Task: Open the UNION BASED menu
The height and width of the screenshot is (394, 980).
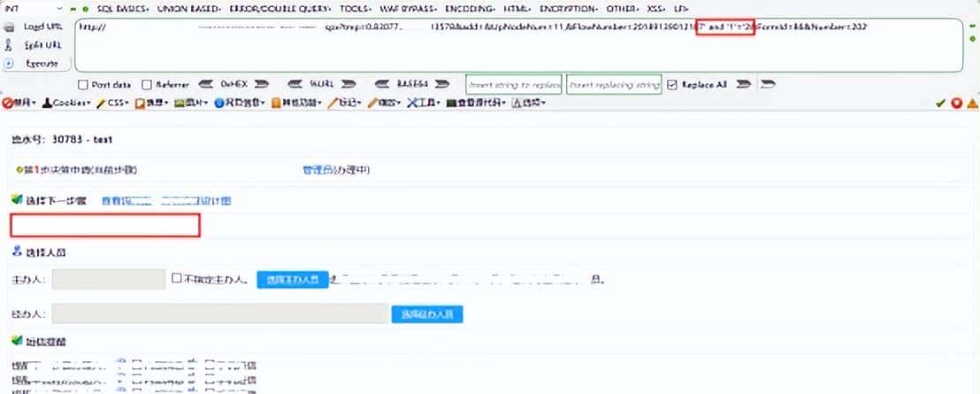Action: (x=188, y=10)
